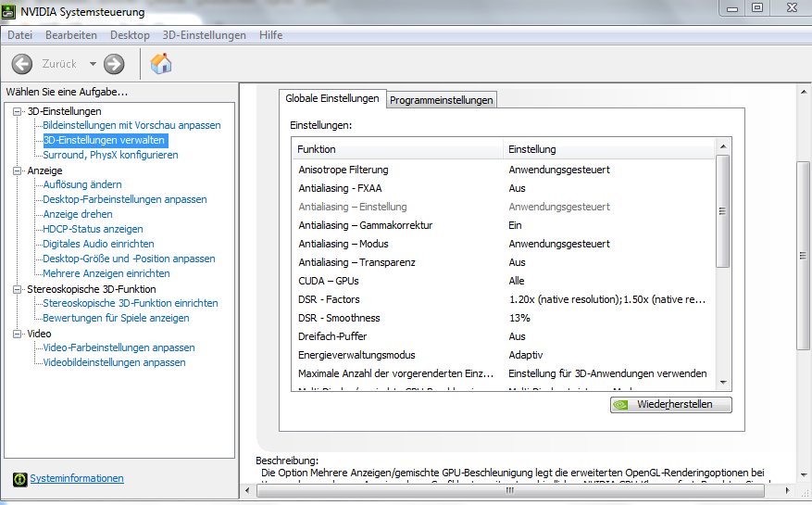The width and height of the screenshot is (812, 505).
Task: Select the DSR - Factors row
Action: (x=503, y=299)
